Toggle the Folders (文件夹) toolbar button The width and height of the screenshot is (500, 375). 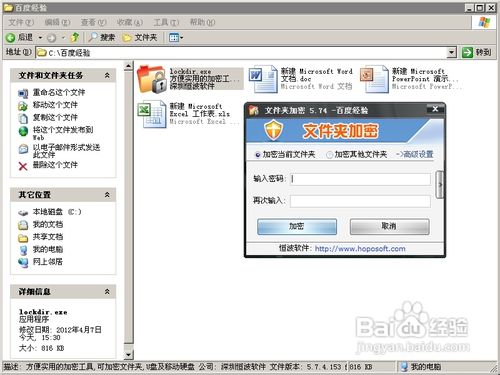(140, 38)
